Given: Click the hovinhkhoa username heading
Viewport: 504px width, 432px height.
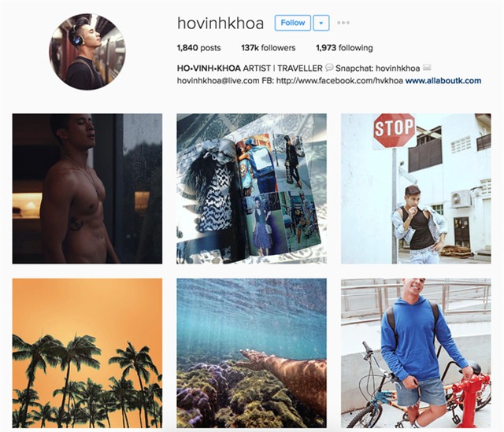Looking at the screenshot, I should point(220,23).
